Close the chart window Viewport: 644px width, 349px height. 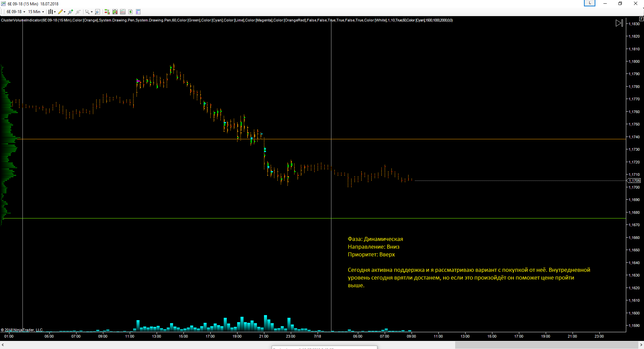(x=636, y=3)
